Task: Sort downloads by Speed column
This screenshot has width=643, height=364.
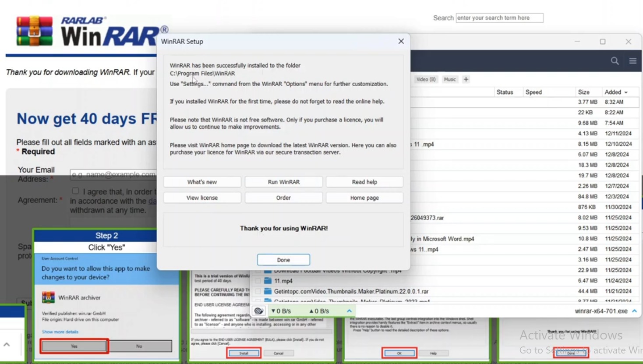Action: 533,92
